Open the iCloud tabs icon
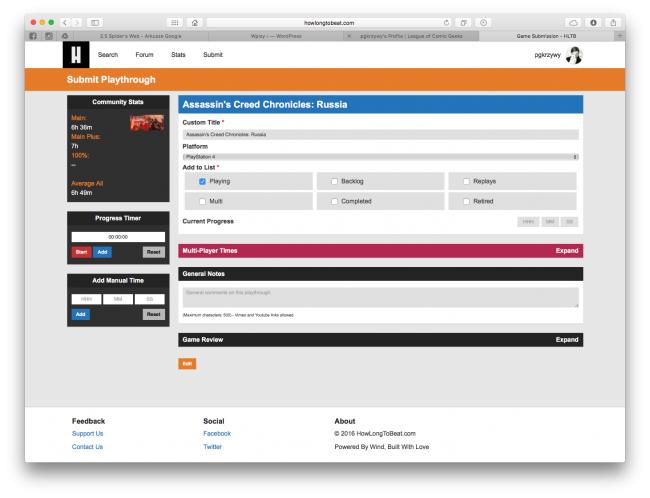Image resolution: width=650 pixels, height=498 pixels. pyautogui.click(x=573, y=22)
